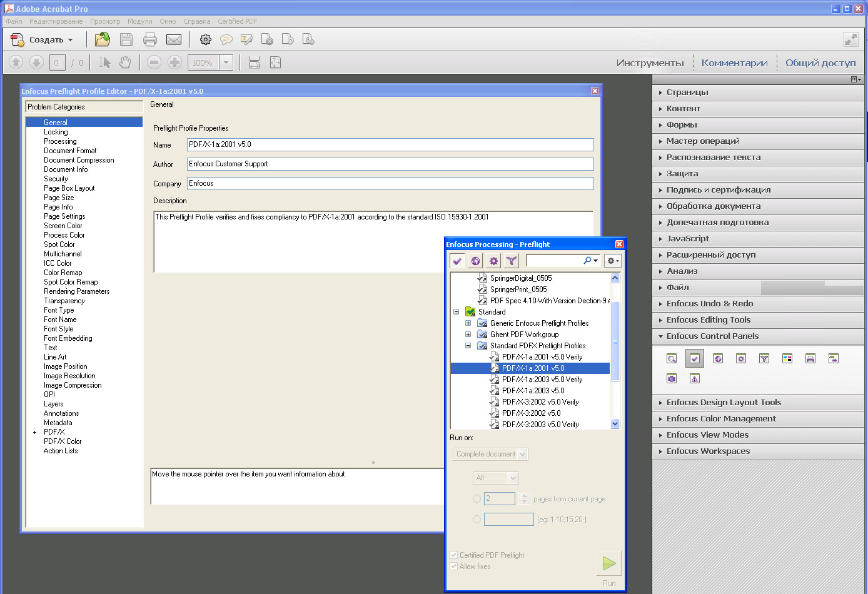Collapse the Standard tree node
The width and height of the screenshot is (868, 594).
pos(456,312)
